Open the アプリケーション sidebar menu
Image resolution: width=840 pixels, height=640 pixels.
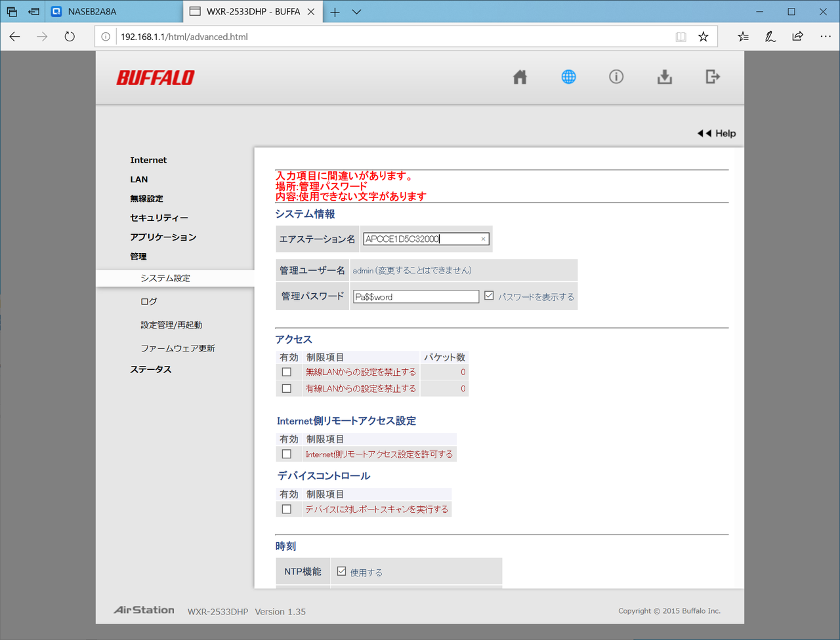[x=163, y=237]
